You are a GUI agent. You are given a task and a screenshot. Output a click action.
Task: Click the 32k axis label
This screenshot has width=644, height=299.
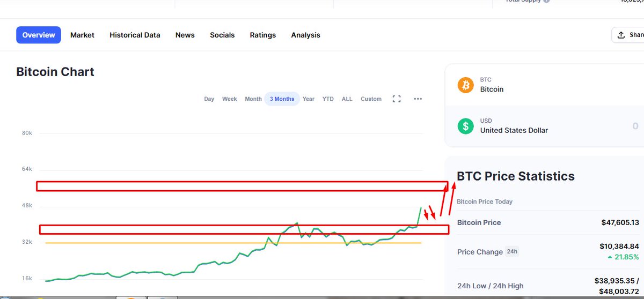coord(27,242)
